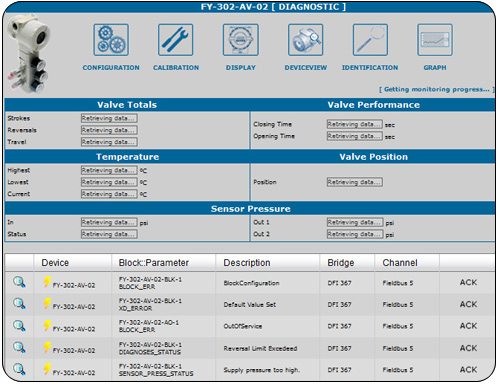Acknowledge the Default Value Set alarm
Screen dimensions: 500x387
(468, 304)
